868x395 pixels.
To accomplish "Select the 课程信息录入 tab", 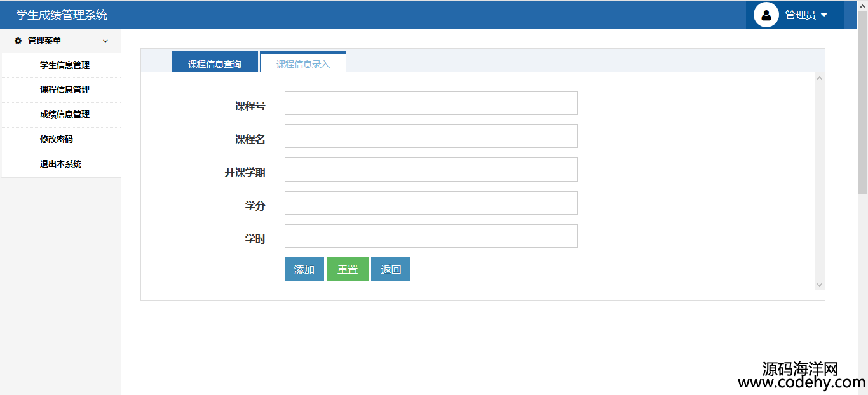I will [303, 64].
